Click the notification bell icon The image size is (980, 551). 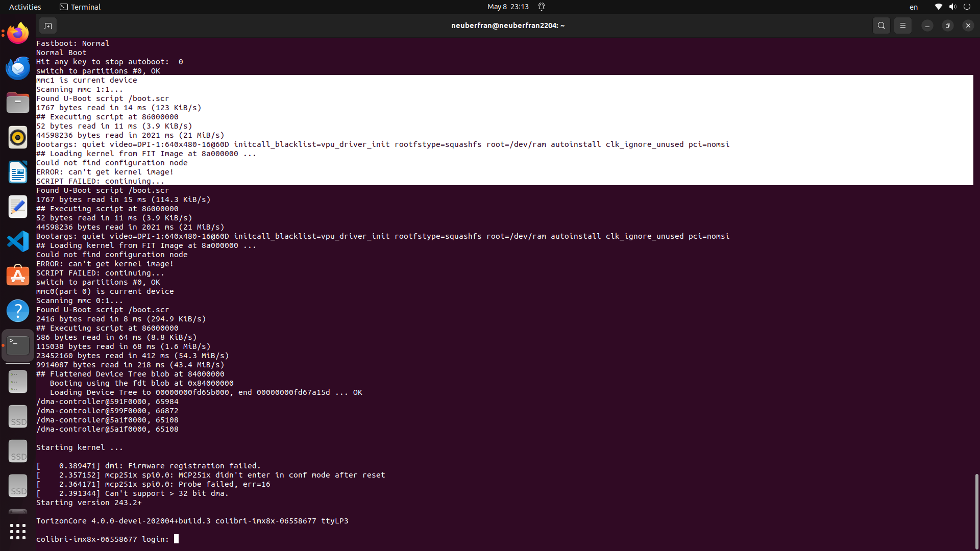point(542,7)
